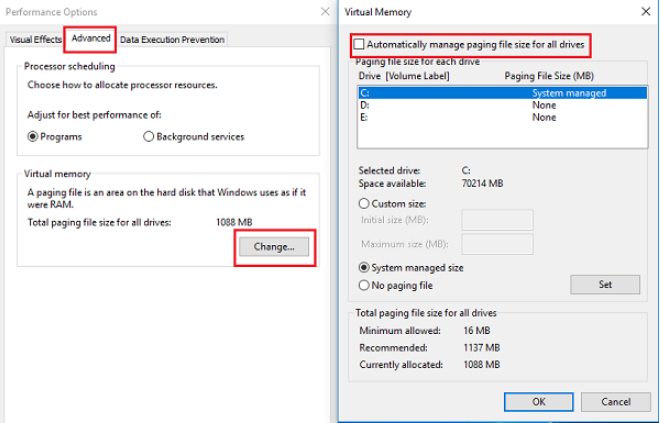Choose the No paging file option
Image resolution: width=660 pixels, height=423 pixels.
[363, 285]
